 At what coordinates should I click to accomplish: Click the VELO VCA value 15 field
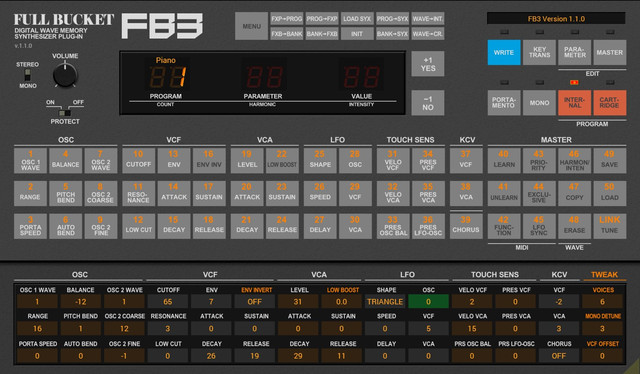pos(472,329)
